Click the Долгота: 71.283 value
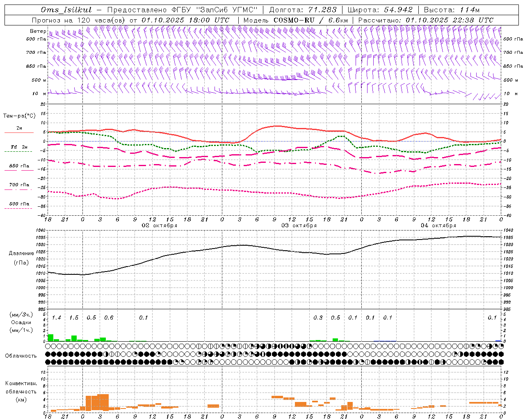Screen dimensions: 525x420 (x=303, y=10)
